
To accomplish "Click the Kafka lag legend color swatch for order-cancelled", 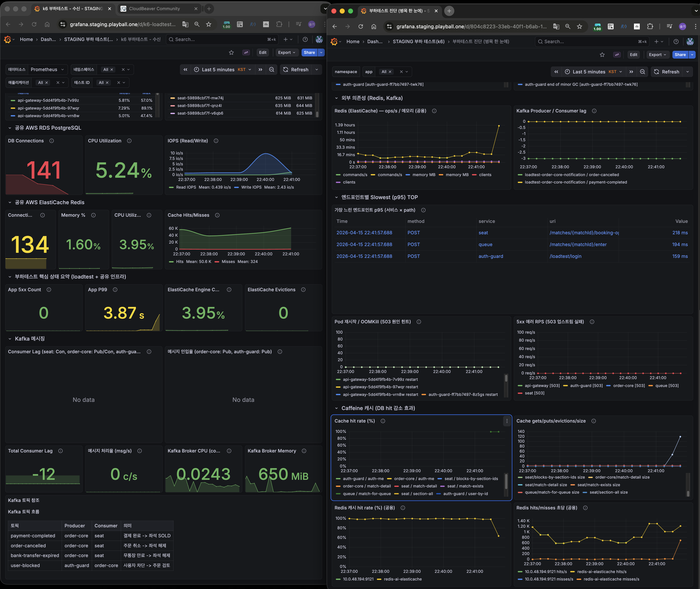I will [x=520, y=175].
